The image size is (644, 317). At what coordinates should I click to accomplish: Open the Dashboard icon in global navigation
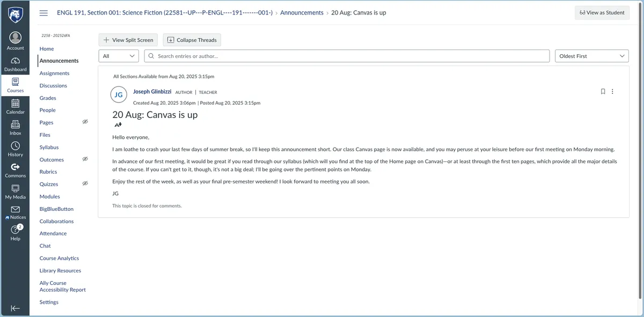[x=15, y=62]
